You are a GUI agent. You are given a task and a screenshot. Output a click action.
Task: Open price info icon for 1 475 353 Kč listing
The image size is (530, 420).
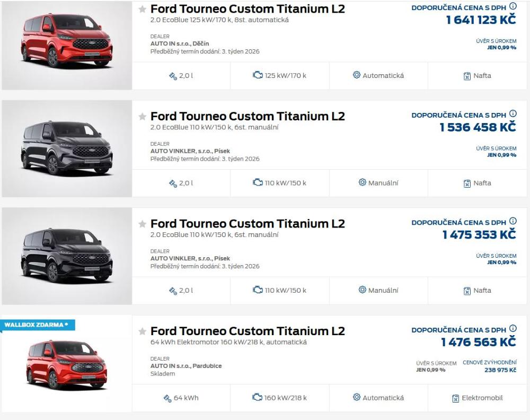[513, 221]
